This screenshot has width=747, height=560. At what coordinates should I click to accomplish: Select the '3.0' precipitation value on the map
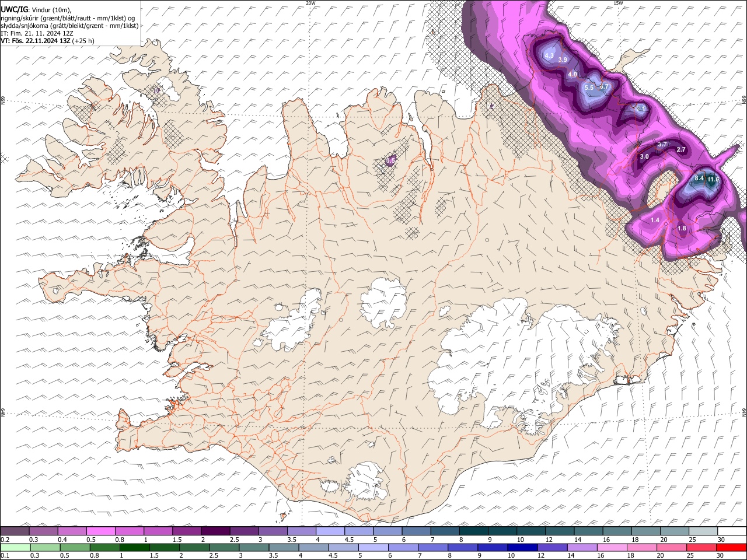tap(644, 157)
